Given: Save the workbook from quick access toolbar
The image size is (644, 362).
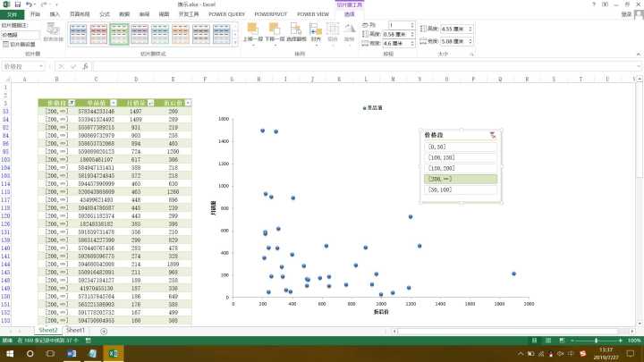Looking at the screenshot, I should [x=17, y=4].
